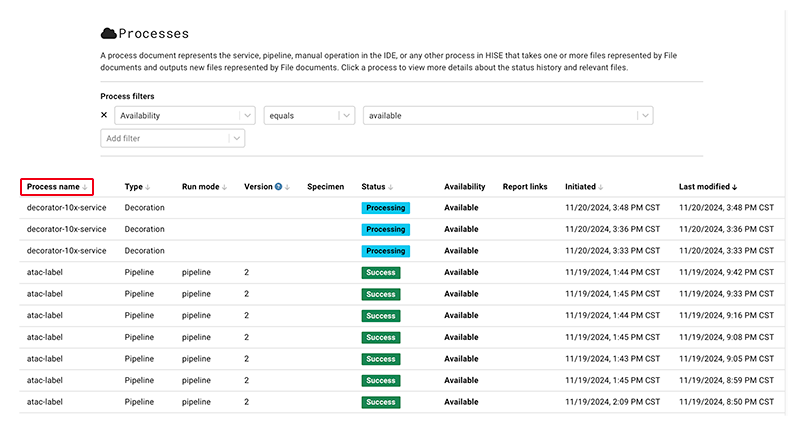Click the first Processing status badge

click(x=385, y=208)
